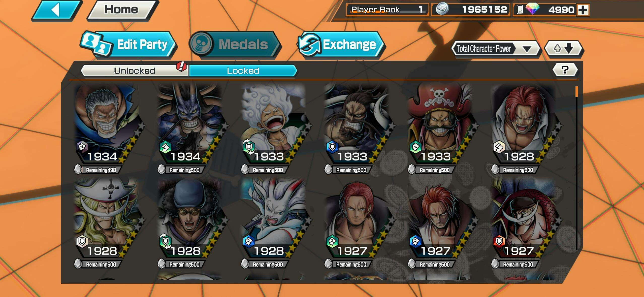Click the Edit Party people icon
This screenshot has width=644, height=297.
(x=96, y=43)
